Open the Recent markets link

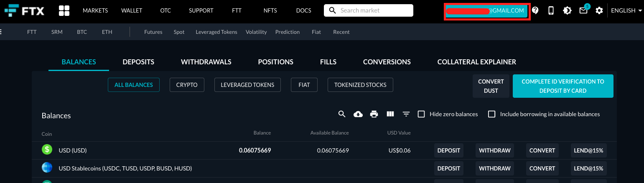click(x=341, y=32)
